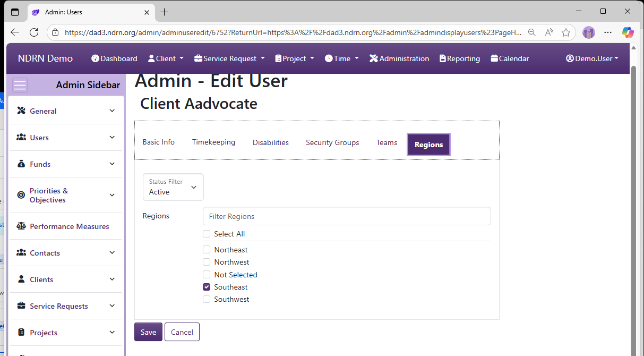644x356 pixels.
Task: Click in the Filter Regions input field
Action: 347,216
